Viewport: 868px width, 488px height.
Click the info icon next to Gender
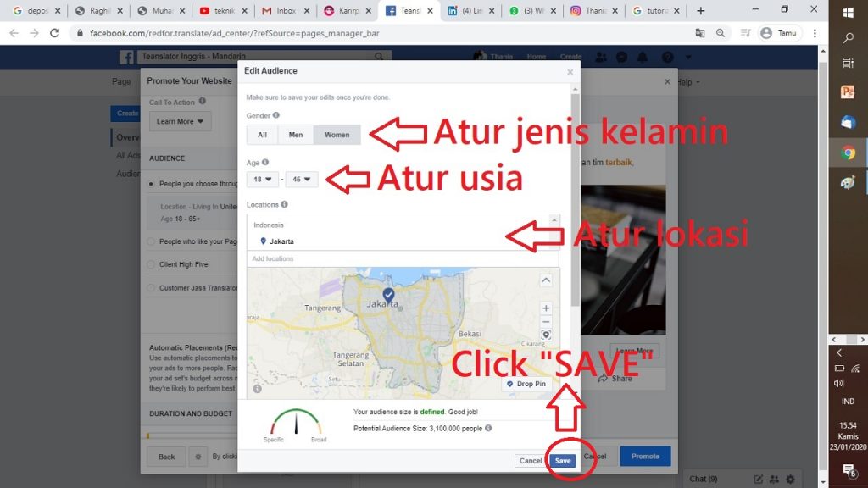pos(276,115)
